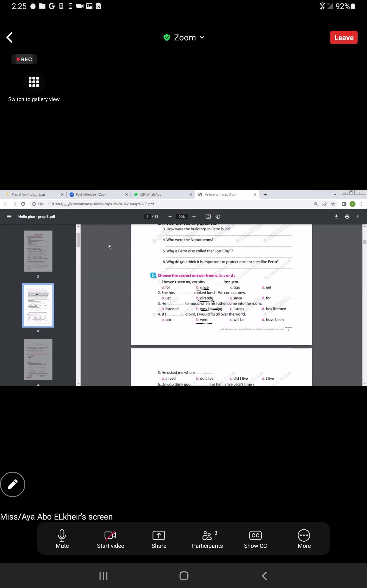Click the PDF print icon
The width and height of the screenshot is (367, 588).
[347, 217]
